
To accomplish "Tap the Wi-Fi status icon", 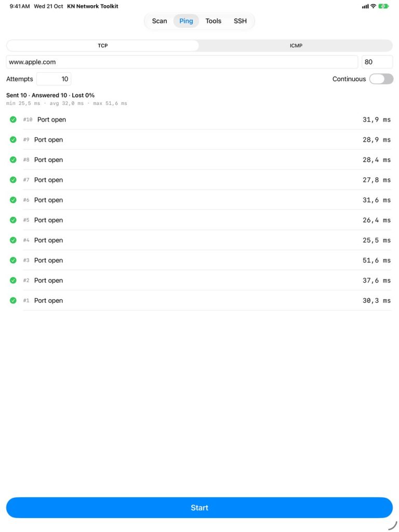I will pyautogui.click(x=373, y=6).
